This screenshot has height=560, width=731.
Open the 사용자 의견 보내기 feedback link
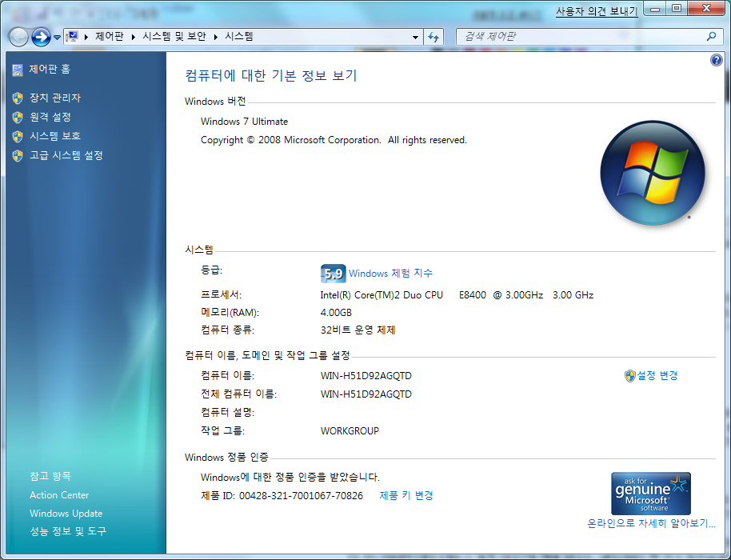(597, 12)
